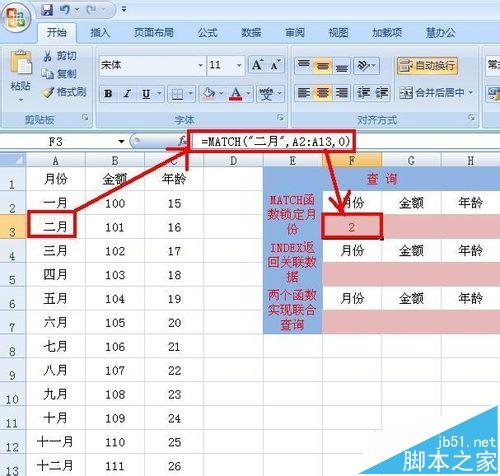Toggle underline formatting

146,94
